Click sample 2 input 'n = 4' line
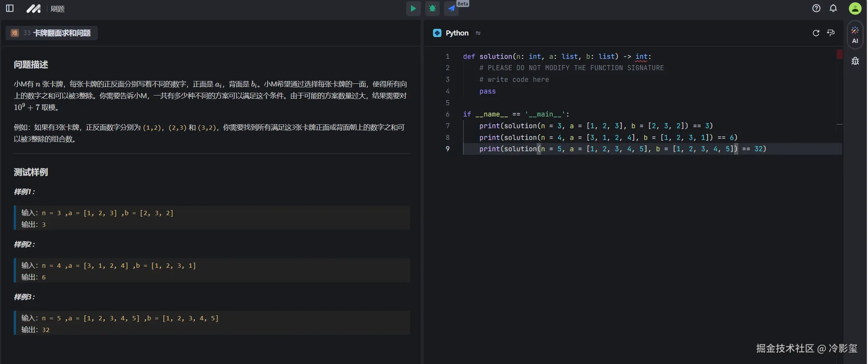868x364 pixels. pos(109,265)
